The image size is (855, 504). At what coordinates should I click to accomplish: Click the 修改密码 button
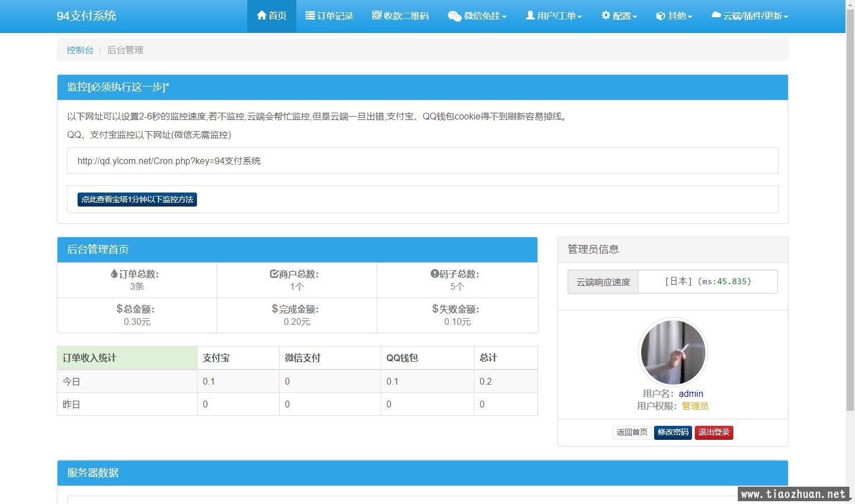[x=673, y=433]
